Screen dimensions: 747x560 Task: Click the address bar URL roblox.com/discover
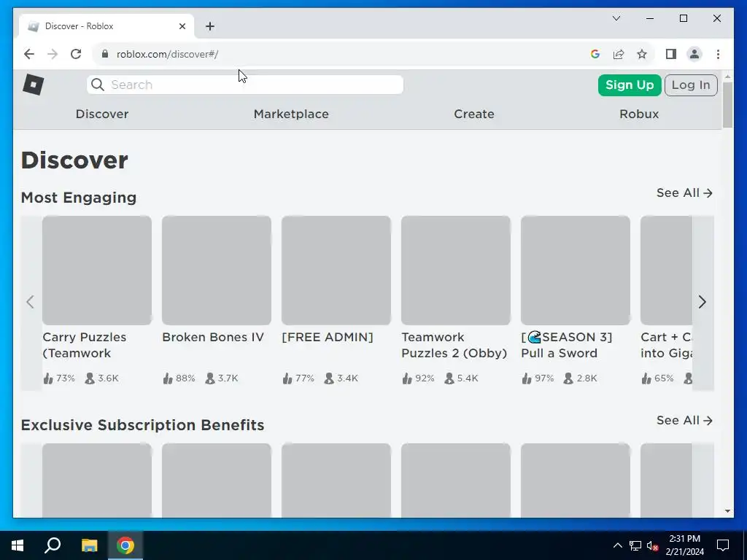tap(167, 54)
